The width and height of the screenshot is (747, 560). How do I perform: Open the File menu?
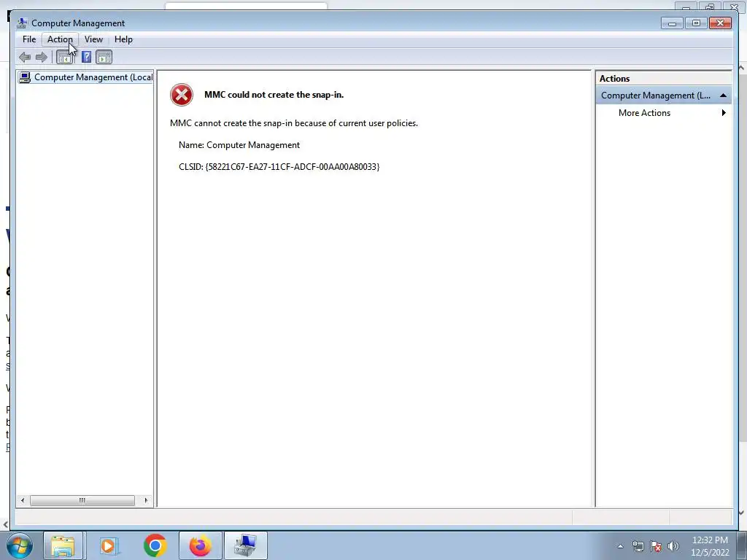click(29, 39)
